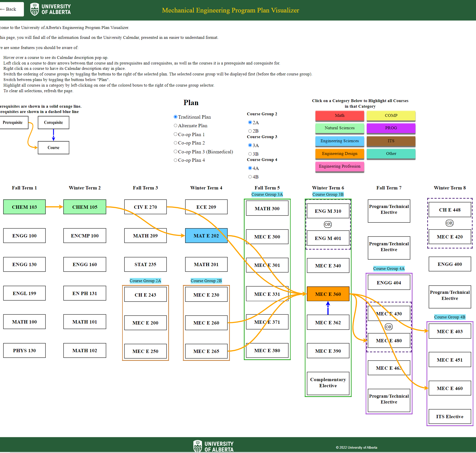
Task: Show prerequisites for MEC E 460
Action: pos(449,388)
